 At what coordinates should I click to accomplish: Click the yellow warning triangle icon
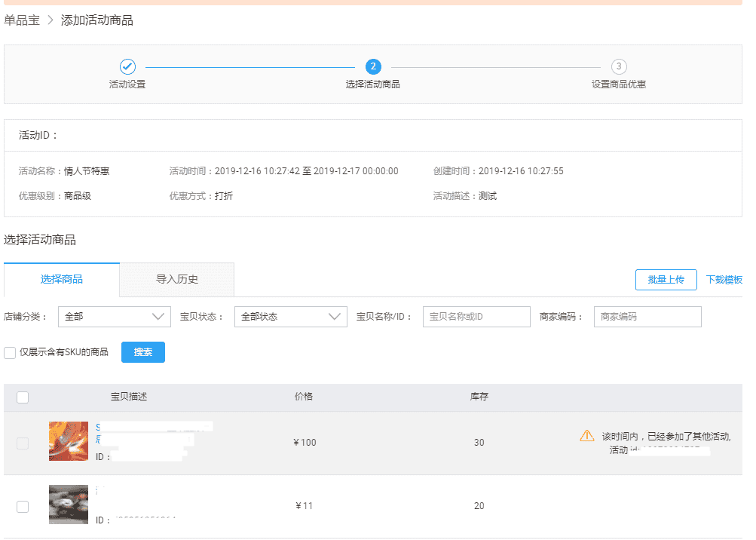click(x=587, y=435)
